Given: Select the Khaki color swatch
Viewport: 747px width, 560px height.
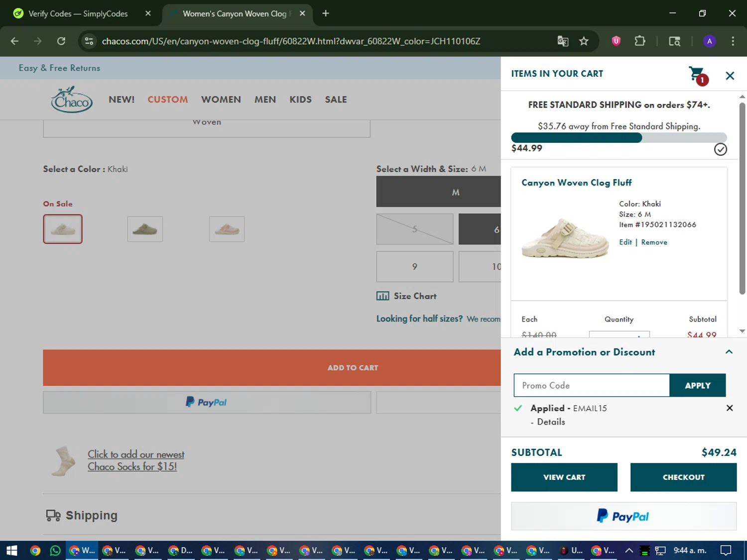Looking at the screenshot, I should tap(63, 229).
